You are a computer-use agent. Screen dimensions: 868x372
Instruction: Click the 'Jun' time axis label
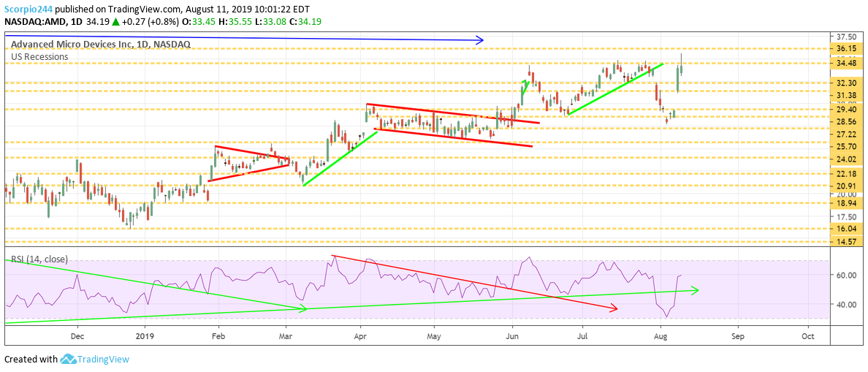(513, 336)
